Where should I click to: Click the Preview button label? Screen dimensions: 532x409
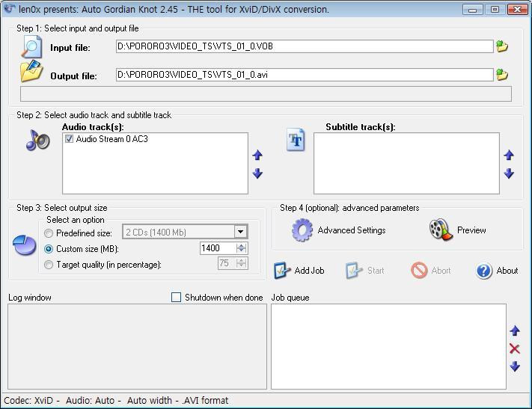tap(471, 230)
